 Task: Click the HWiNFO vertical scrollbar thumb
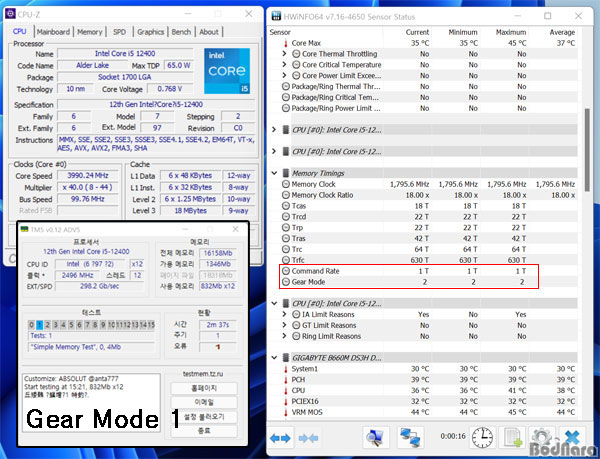coord(587,150)
